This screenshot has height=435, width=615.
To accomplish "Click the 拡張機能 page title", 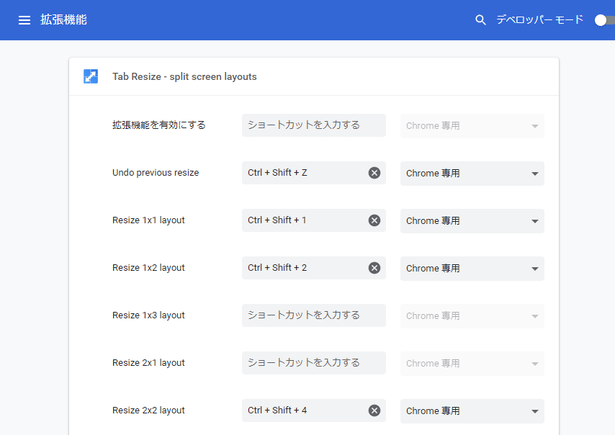I will [64, 20].
